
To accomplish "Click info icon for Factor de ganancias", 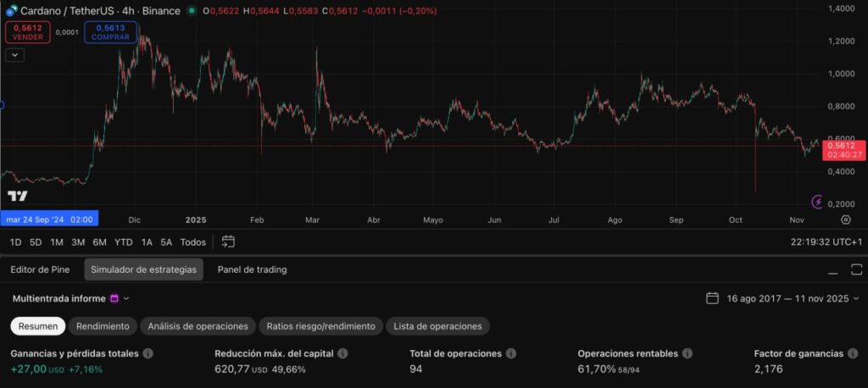I will [x=853, y=353].
